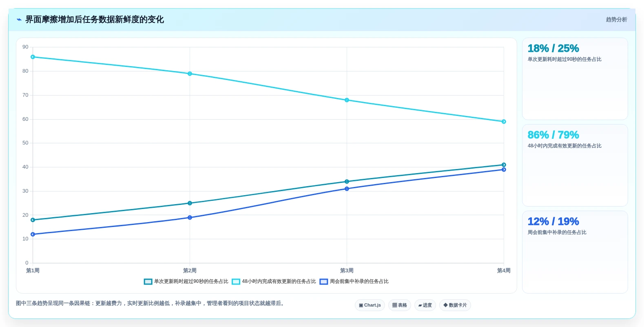Click card caption 48小时内完成有效更新的任务占比
Image resolution: width=644 pixels, height=327 pixels.
[x=564, y=146]
